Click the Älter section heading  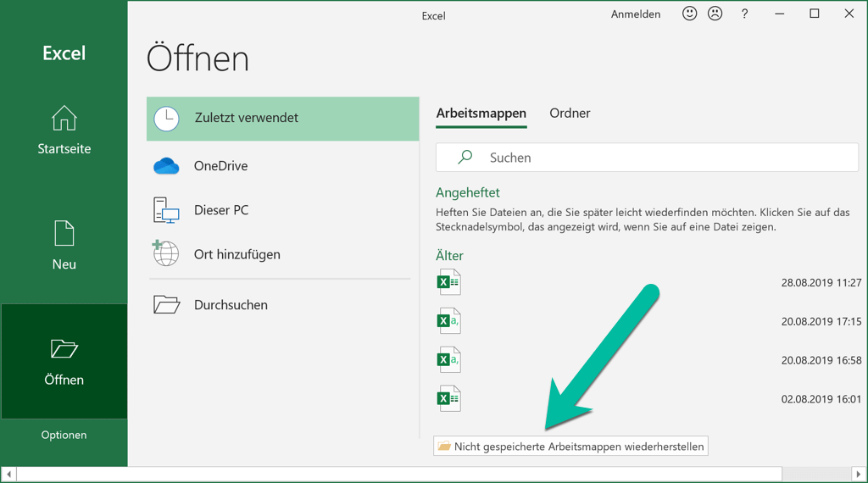[x=449, y=256]
